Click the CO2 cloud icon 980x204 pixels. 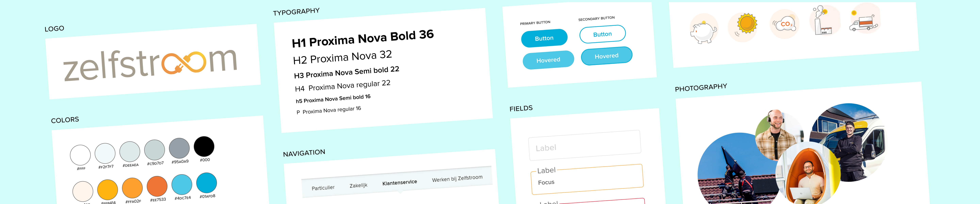(785, 24)
